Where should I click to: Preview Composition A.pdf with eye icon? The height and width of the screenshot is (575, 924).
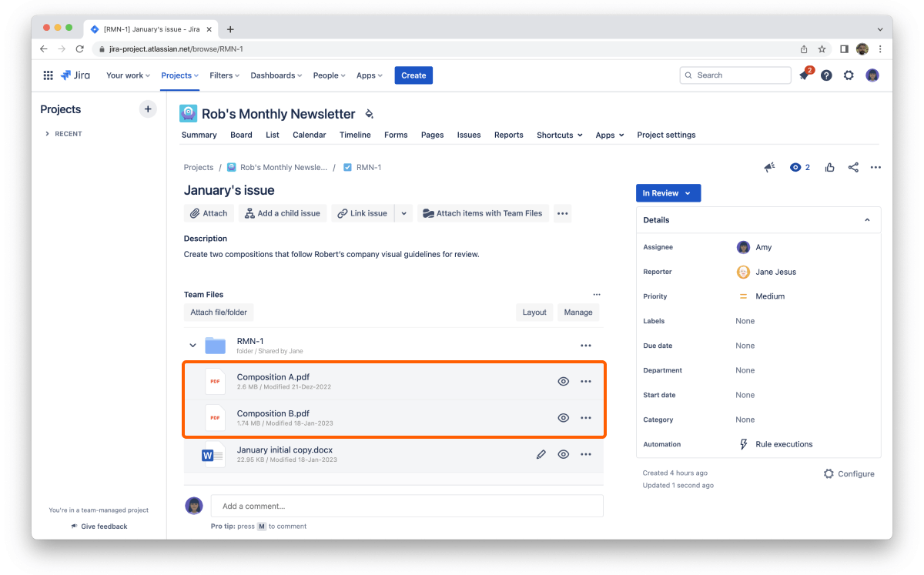(x=564, y=381)
